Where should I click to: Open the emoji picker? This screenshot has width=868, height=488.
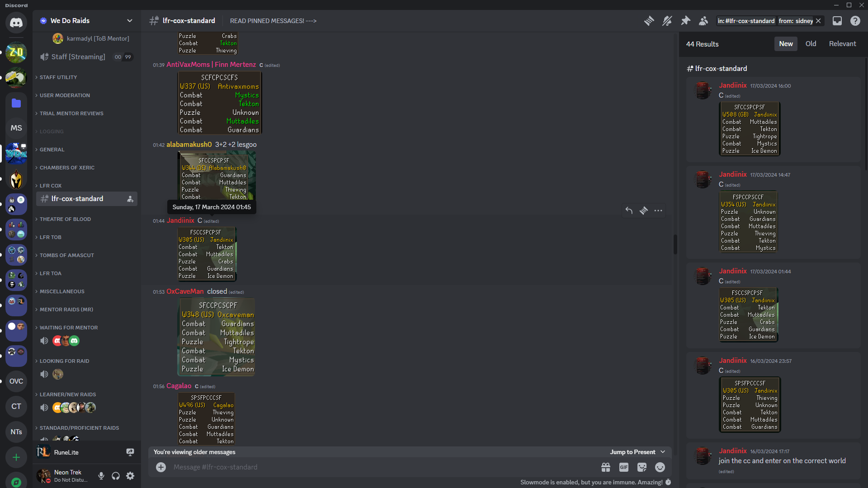coord(660,467)
